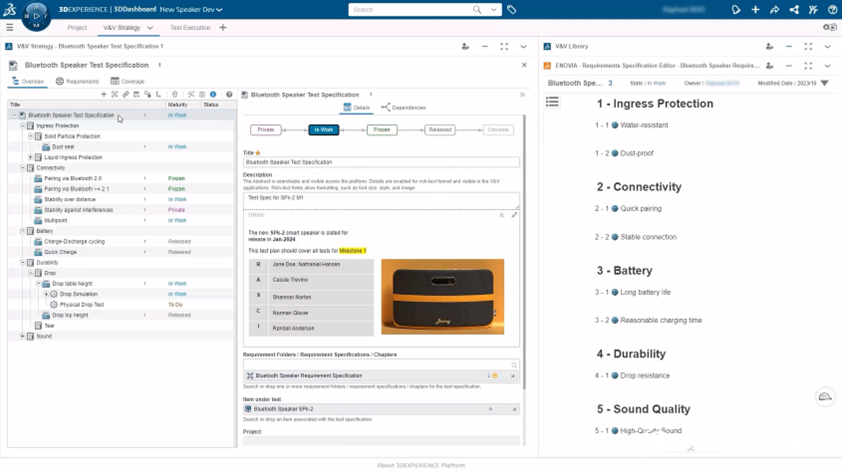Open the New Speaker Dev dashboard dropdown

pos(219,10)
